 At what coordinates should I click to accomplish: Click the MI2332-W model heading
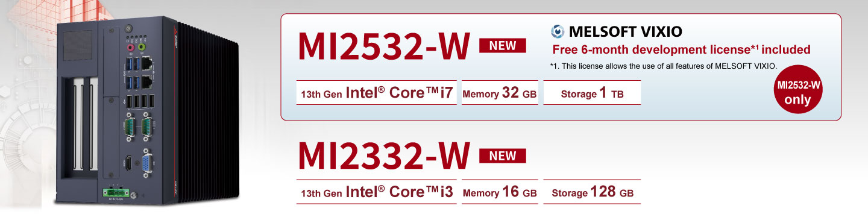(x=383, y=156)
